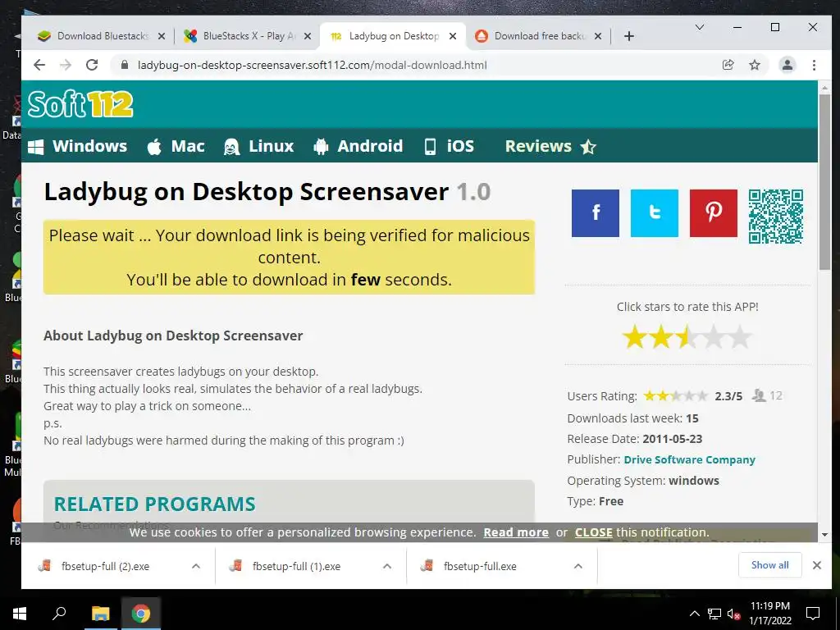This screenshot has height=630, width=840.
Task: Click the site lock security icon
Action: tap(125, 65)
